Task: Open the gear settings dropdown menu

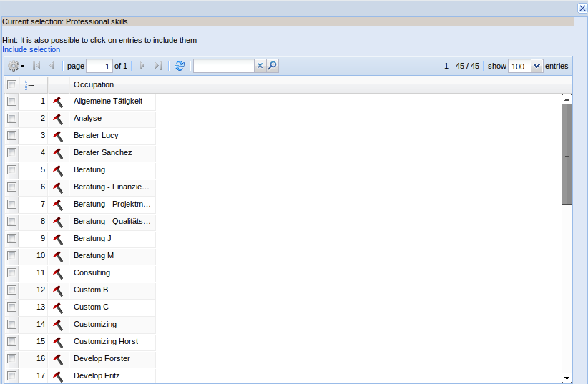Action: point(16,66)
